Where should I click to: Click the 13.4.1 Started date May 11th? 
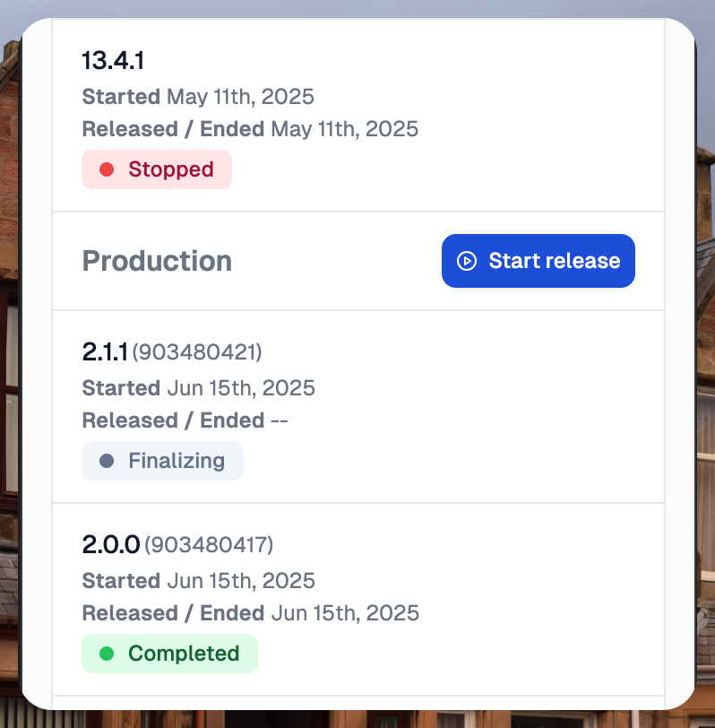240,97
